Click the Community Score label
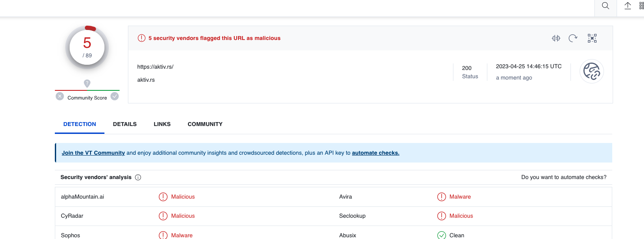Screen dimensions: 644x239 click(x=87, y=98)
